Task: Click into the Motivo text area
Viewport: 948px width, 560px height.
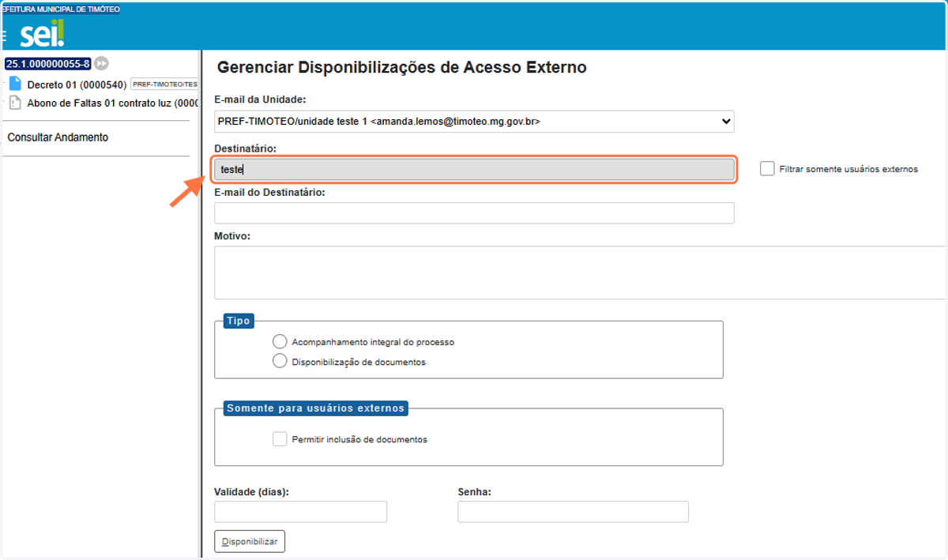Action: [x=581, y=272]
